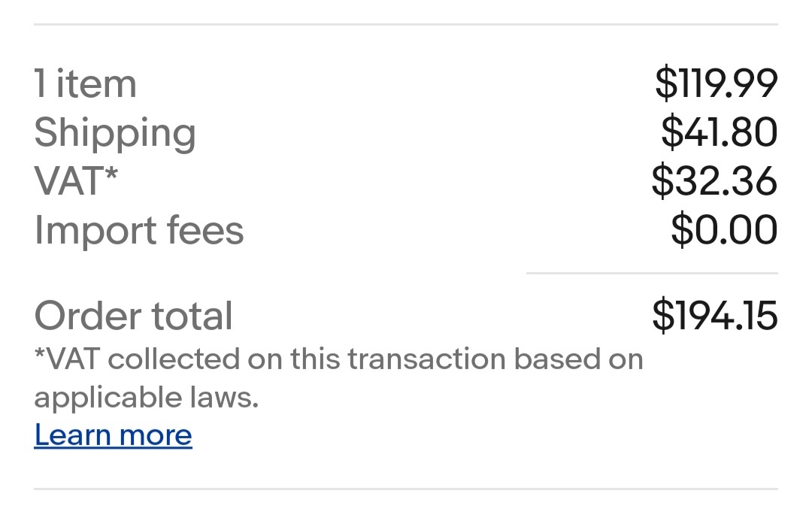Screen dimensions: 812x512
Task: Tap the Import fees label
Action: 139,231
